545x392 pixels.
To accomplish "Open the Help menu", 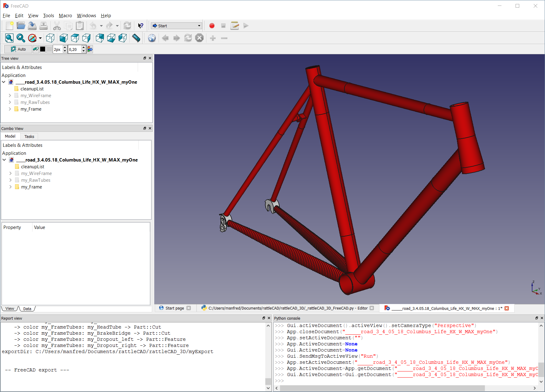I will coord(106,16).
